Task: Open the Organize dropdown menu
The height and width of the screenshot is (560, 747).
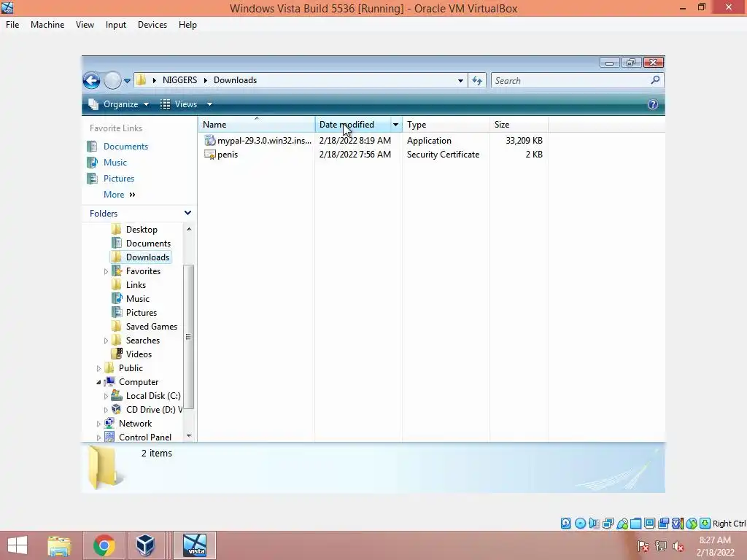Action: coord(119,104)
